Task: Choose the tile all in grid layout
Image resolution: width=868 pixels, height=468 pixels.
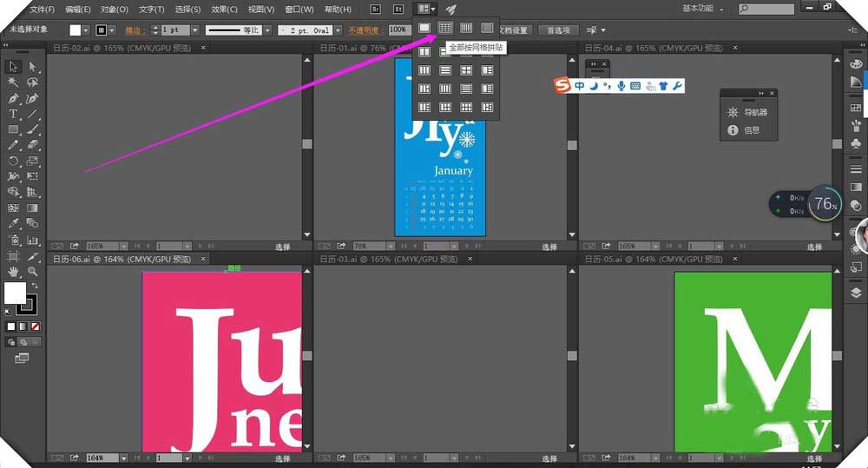Action: (x=445, y=28)
